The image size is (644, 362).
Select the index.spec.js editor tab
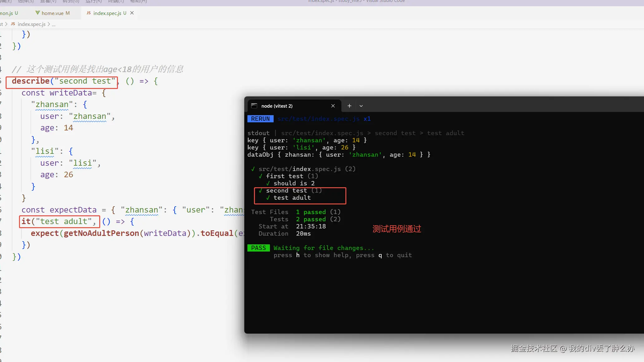(x=107, y=13)
